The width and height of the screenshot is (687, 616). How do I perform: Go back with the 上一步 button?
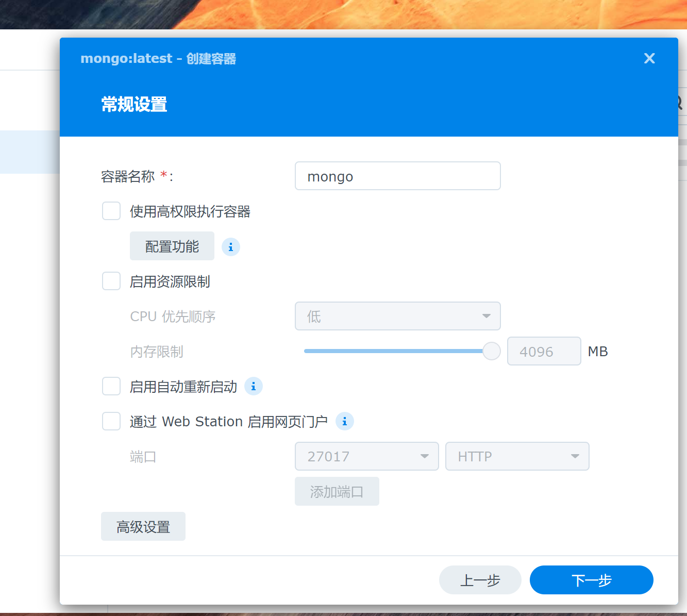[x=480, y=580]
